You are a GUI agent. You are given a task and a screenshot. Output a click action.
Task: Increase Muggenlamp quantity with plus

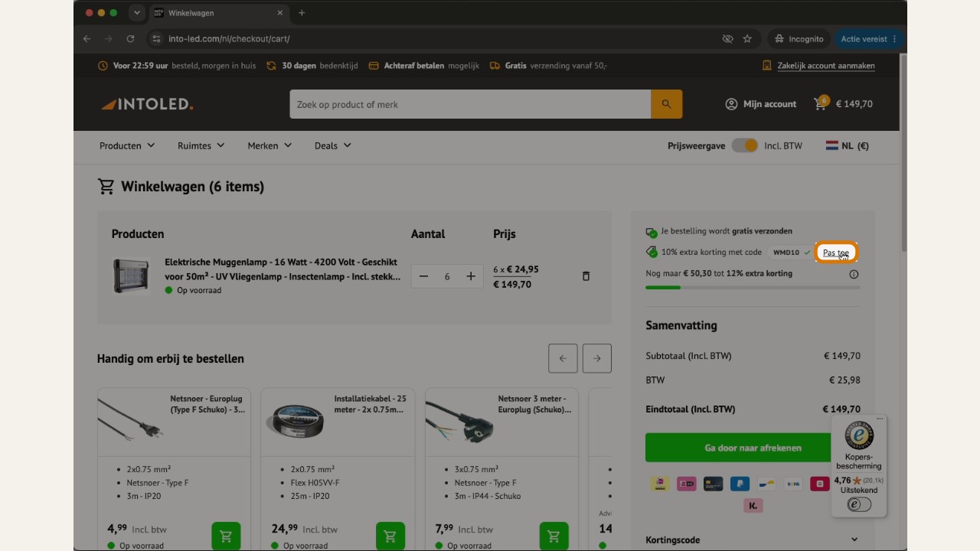pyautogui.click(x=471, y=276)
